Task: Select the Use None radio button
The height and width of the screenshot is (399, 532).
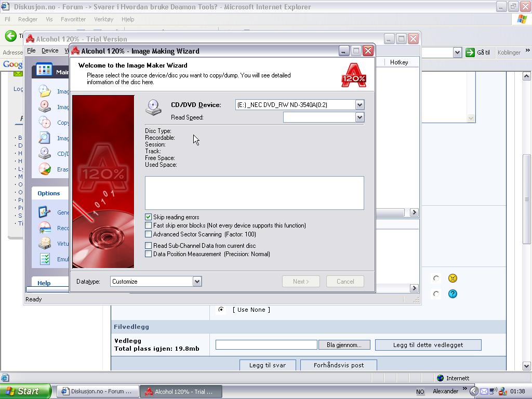Action: (221, 310)
